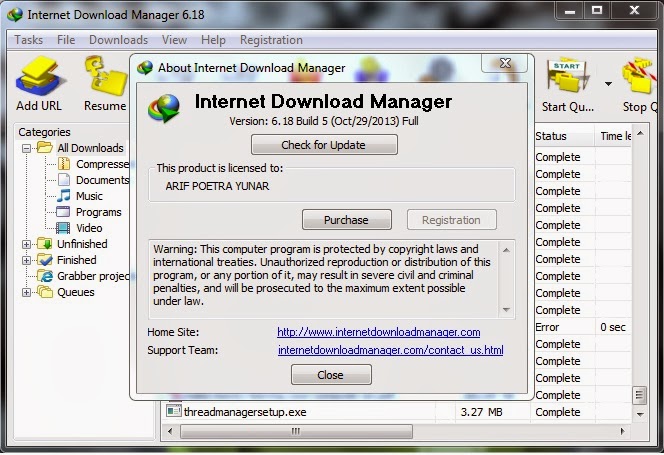Viewport: 664px width, 455px height.
Task: Select the Programs category label
Action: [x=99, y=212]
